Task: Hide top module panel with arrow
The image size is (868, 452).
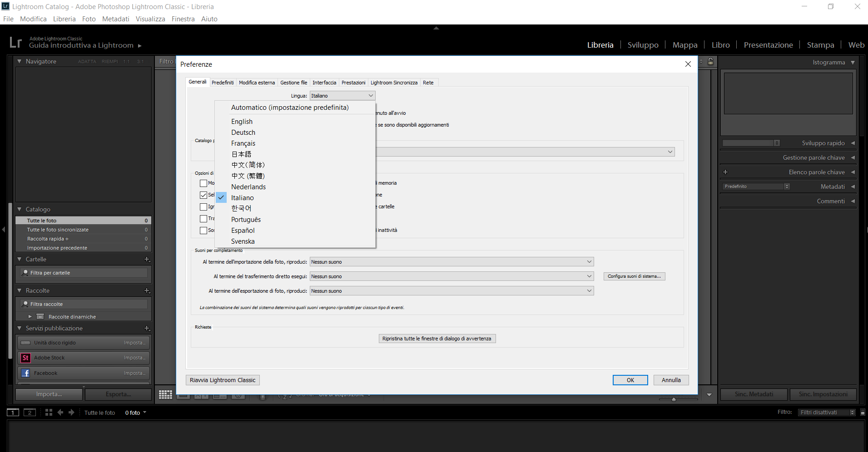Action: click(436, 28)
